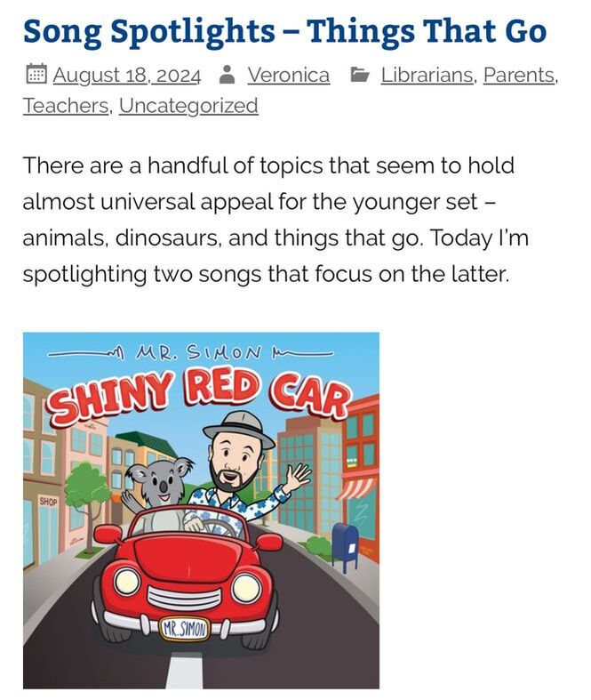Go to the Teachers category
Viewport: 591px width, 700px height.
[x=66, y=106]
